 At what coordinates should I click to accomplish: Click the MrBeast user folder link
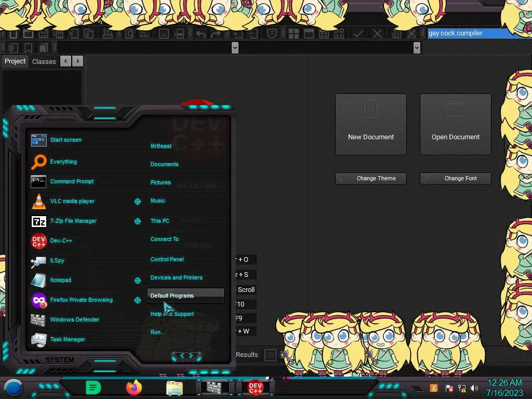tap(161, 146)
